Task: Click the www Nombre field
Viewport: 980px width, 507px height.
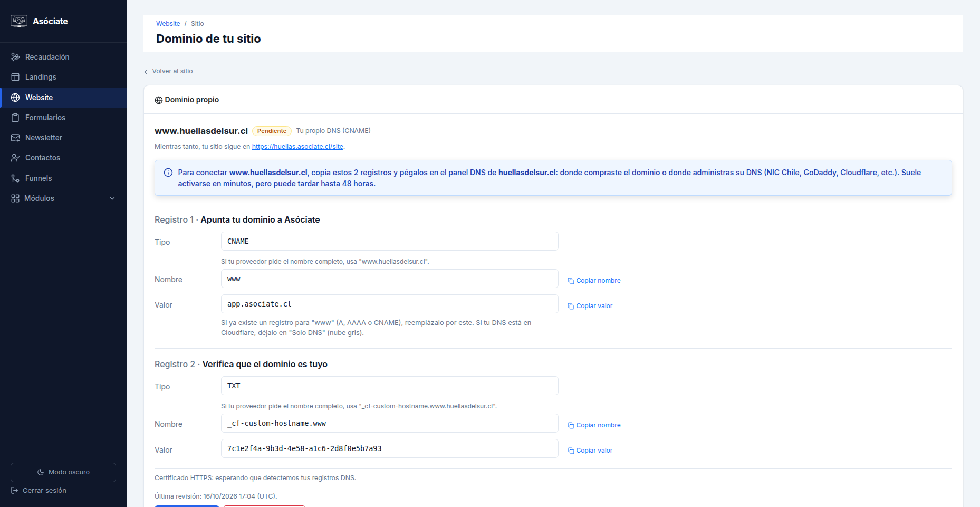Action: 389,279
